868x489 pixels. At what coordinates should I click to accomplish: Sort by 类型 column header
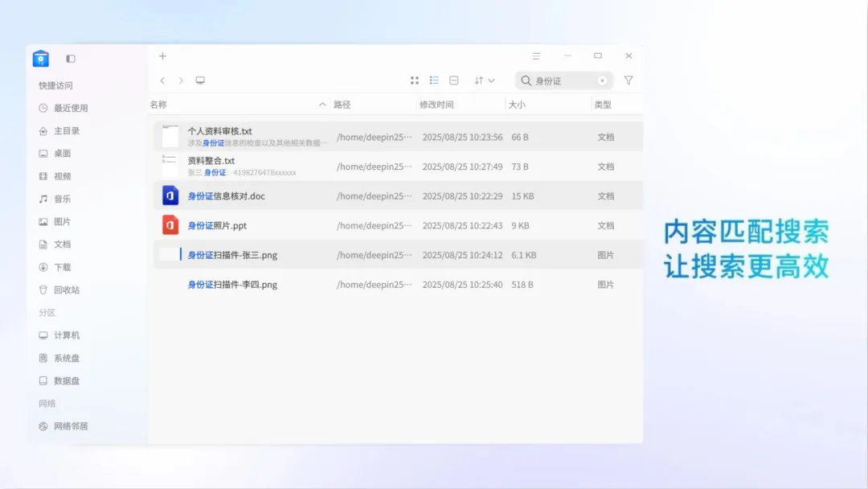point(603,105)
